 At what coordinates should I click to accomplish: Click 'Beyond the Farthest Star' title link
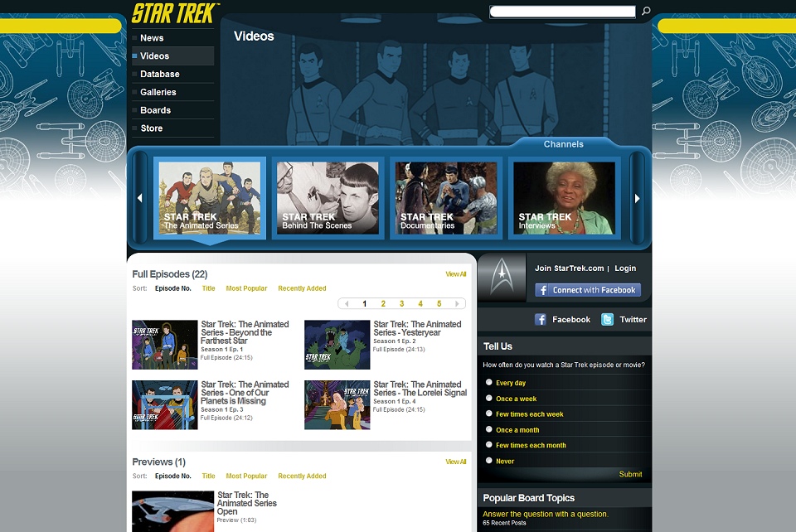pyautogui.click(x=245, y=332)
